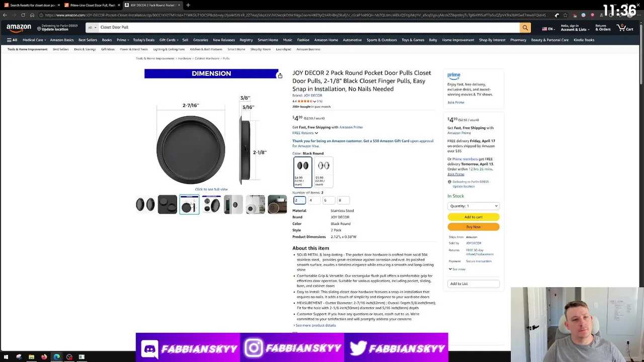Select 2 items option
This screenshot has height=362, width=644.
click(299, 200)
